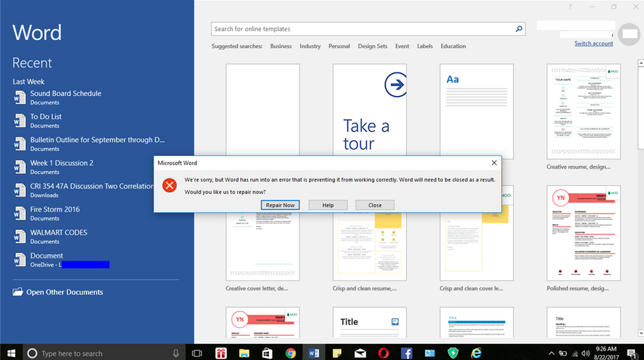
Task: Select Creative resume template thumbnail
Action: click(583, 111)
